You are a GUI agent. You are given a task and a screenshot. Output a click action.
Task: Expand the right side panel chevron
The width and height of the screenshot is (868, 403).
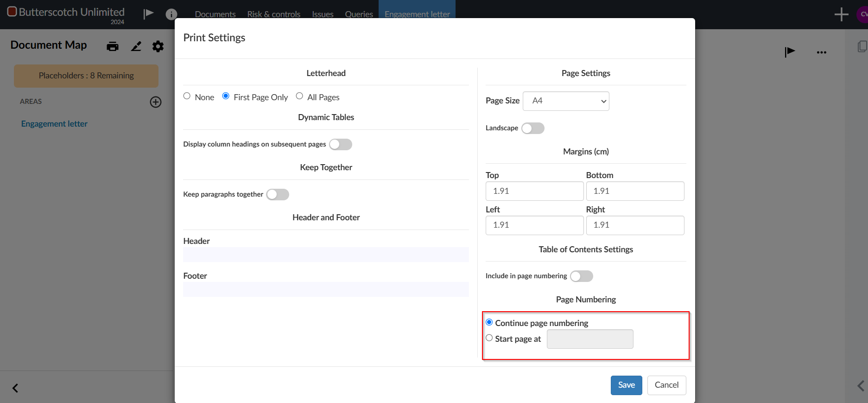click(861, 386)
